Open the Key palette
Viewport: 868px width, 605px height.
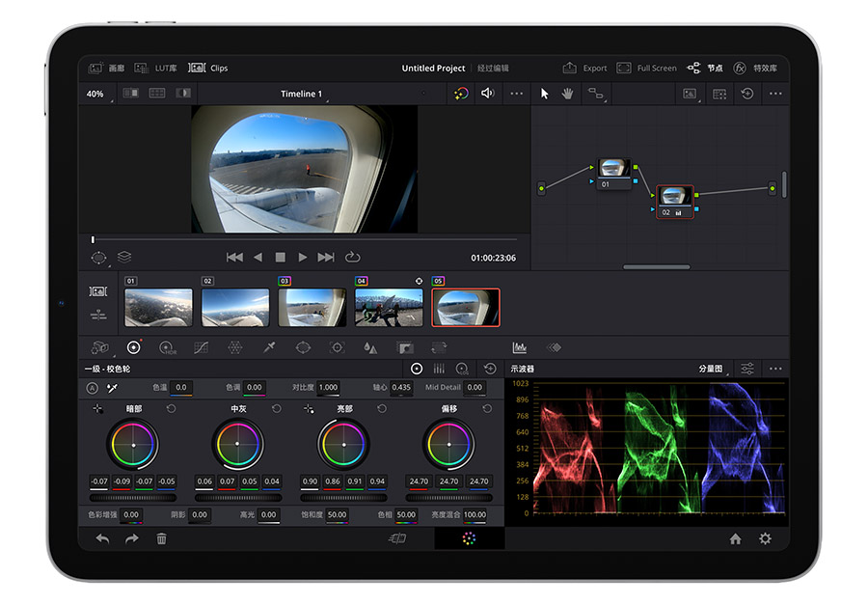point(405,348)
